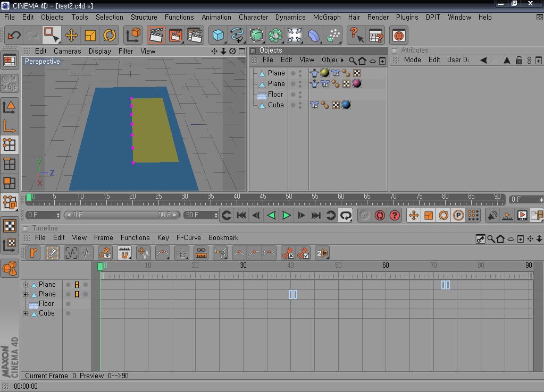544x392 pixels.
Task: Toggle Parameter keyframe recording P button
Action: (458, 215)
